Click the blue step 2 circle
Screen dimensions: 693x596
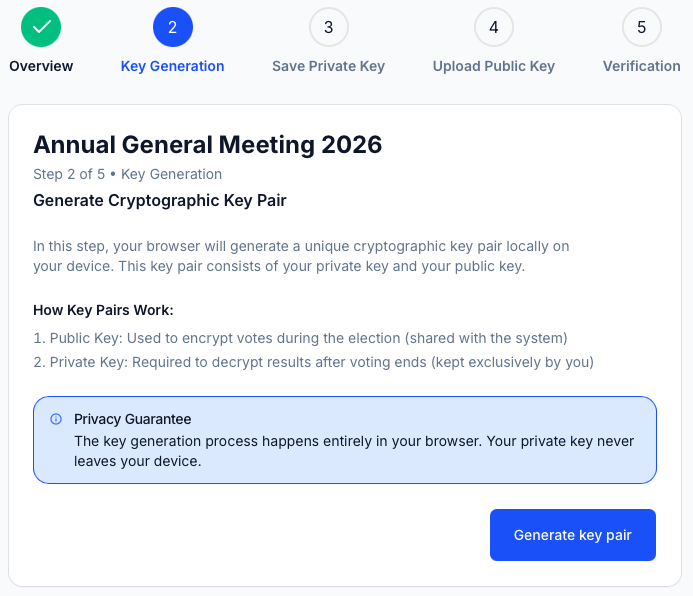(x=172, y=27)
